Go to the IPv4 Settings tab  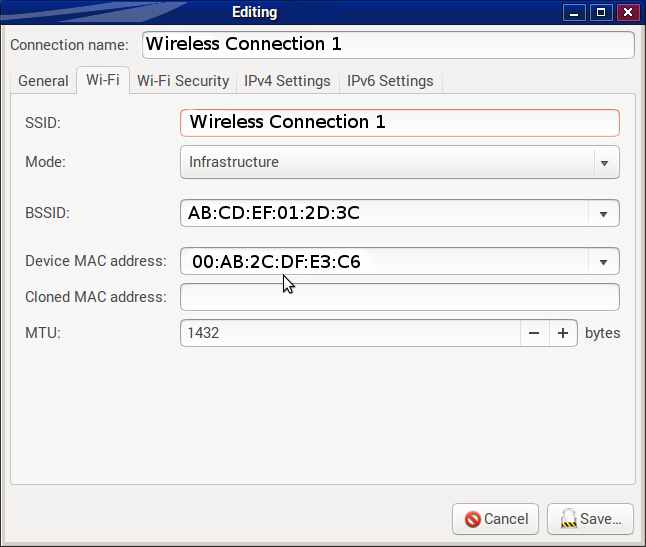pos(287,81)
